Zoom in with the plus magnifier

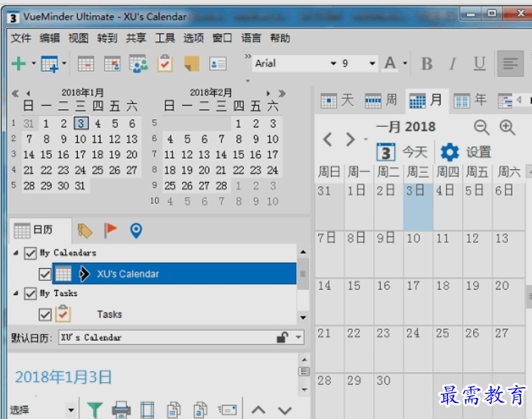coord(507,128)
